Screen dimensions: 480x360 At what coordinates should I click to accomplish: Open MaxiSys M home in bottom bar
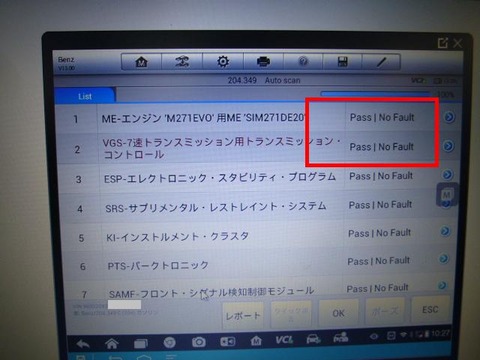[x=256, y=341]
